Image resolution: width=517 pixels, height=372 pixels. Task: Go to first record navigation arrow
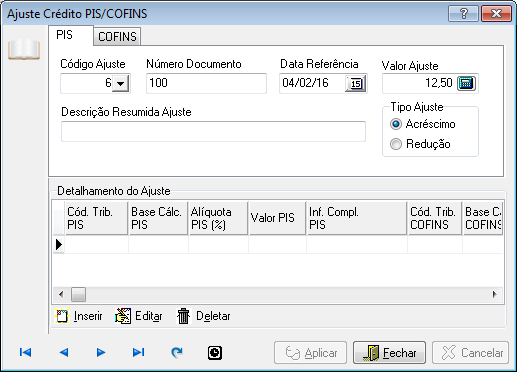click(x=26, y=352)
